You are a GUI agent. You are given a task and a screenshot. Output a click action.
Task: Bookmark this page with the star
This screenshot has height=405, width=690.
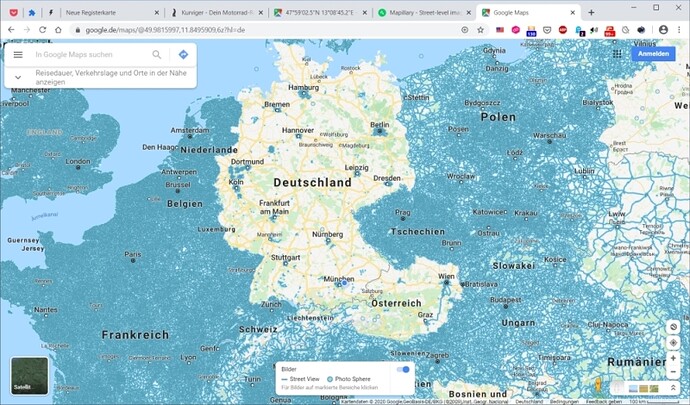(481, 30)
